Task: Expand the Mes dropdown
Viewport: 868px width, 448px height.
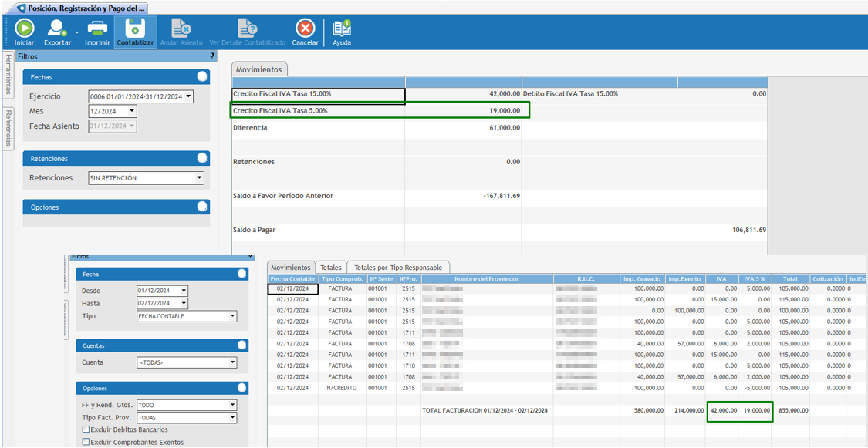Action: click(132, 112)
